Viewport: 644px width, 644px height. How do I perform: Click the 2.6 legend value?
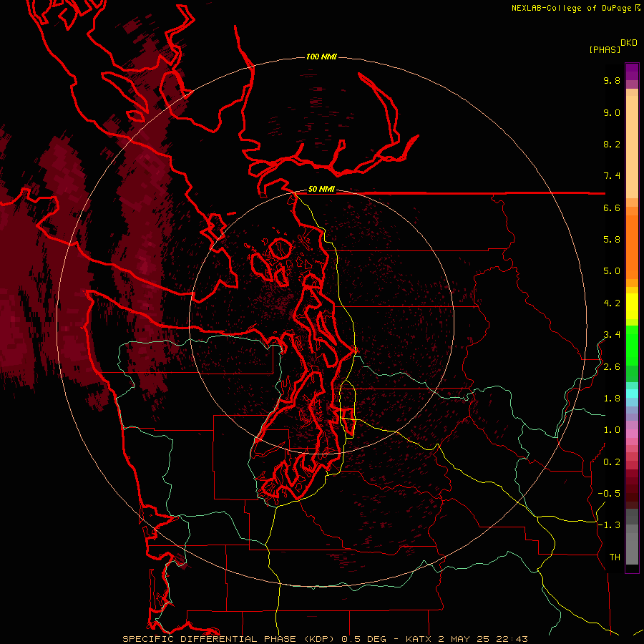pos(612,367)
